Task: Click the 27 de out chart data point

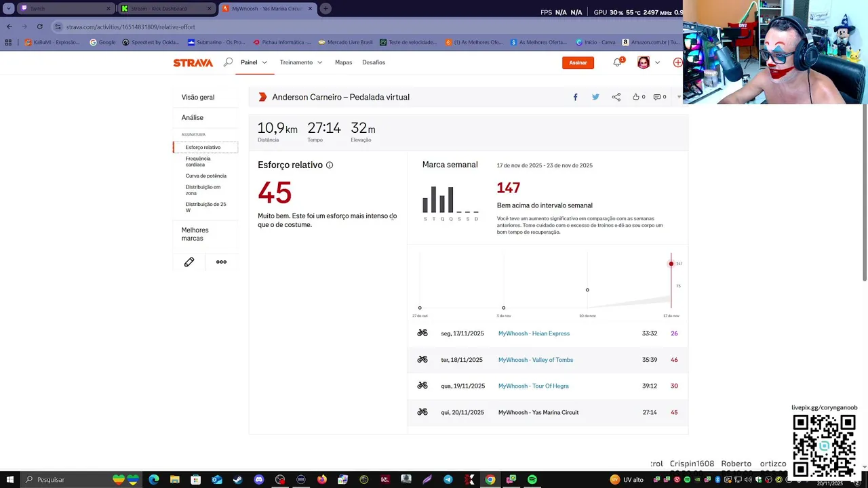Action: (x=420, y=308)
